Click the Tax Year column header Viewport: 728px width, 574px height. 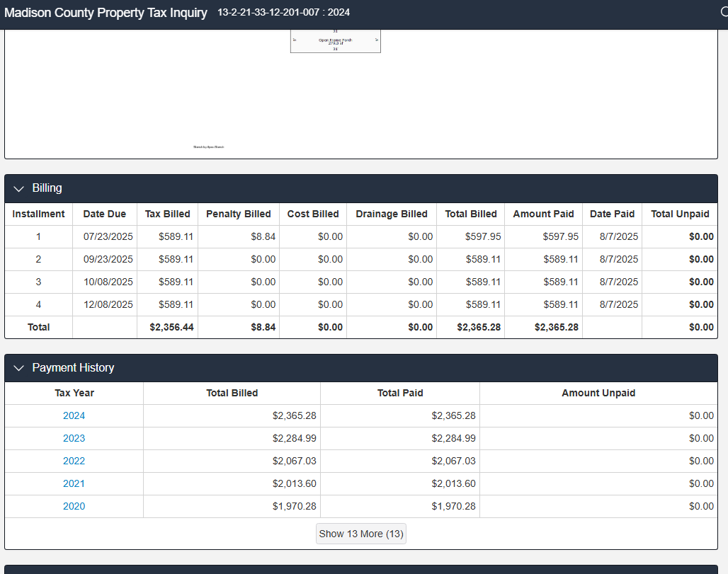click(74, 393)
